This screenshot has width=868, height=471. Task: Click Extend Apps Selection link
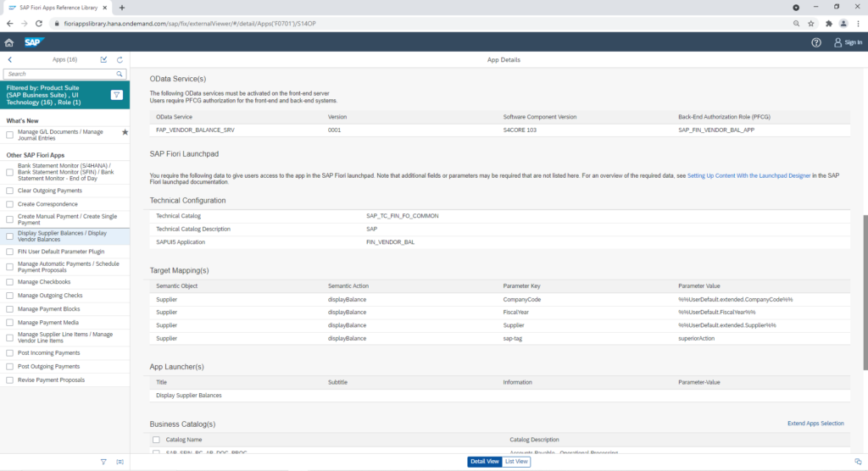click(815, 424)
